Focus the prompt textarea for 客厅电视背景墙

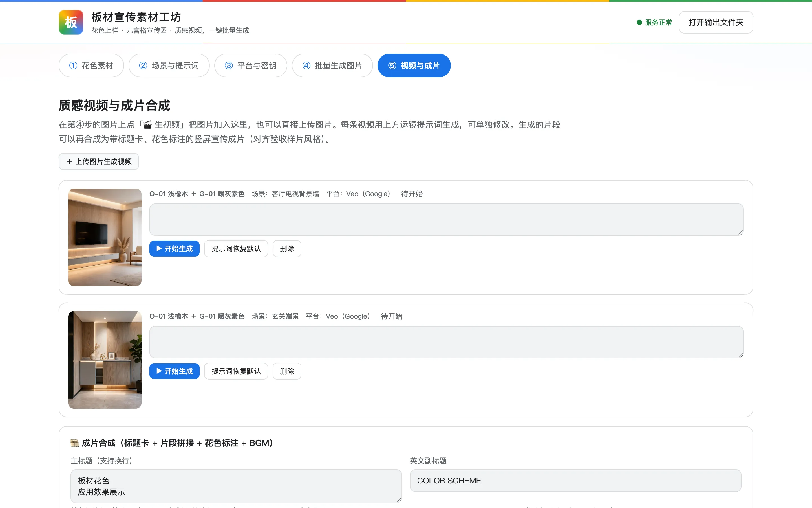[446, 219]
